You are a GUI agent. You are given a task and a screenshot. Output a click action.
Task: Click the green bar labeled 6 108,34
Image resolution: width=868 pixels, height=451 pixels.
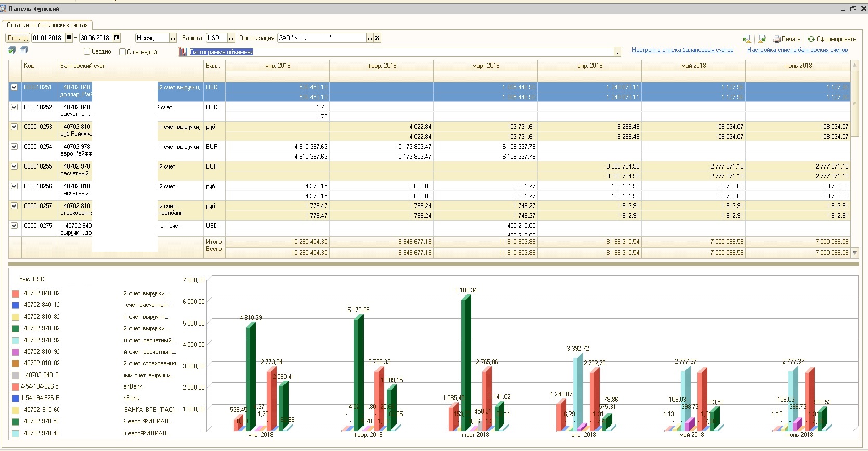click(466, 363)
